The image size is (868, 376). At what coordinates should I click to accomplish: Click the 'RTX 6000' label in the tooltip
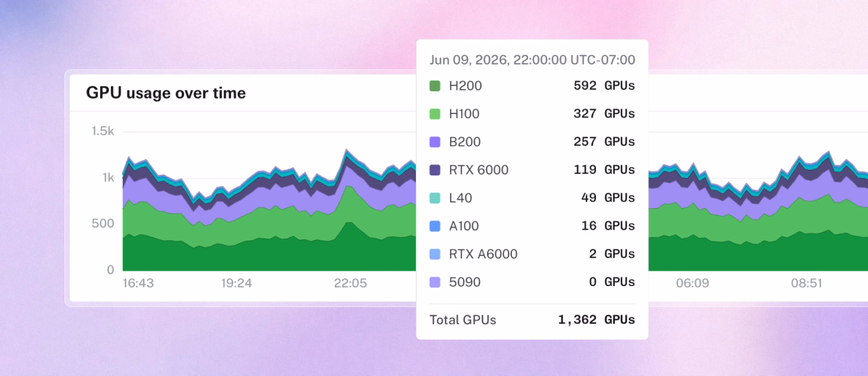coord(478,170)
